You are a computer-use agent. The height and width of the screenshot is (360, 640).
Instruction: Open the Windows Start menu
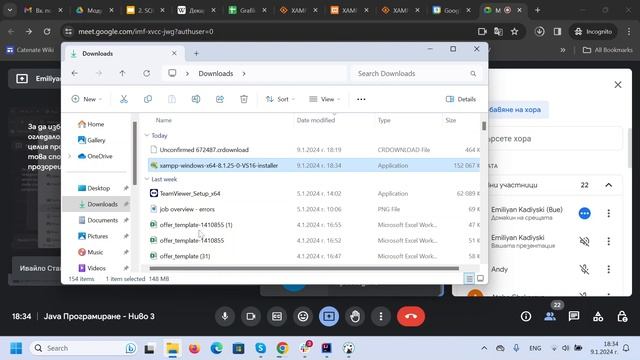pyautogui.click(x=16, y=348)
